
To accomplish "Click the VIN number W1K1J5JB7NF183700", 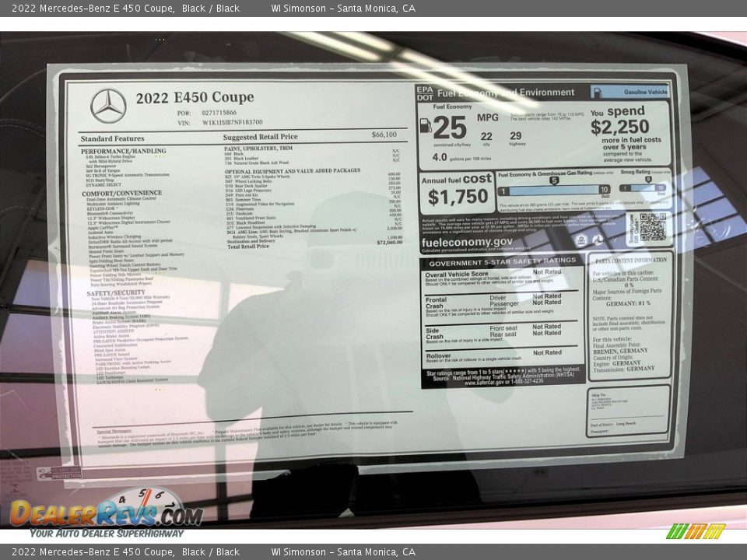I will (232, 122).
